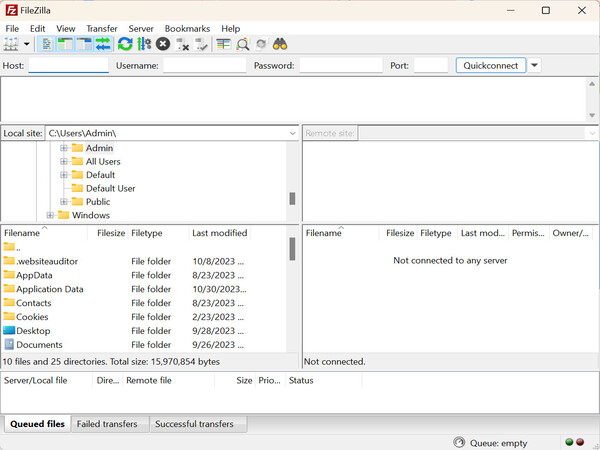This screenshot has width=600, height=450.
Task: Toggle the transfer queue display
Action: coord(102,44)
